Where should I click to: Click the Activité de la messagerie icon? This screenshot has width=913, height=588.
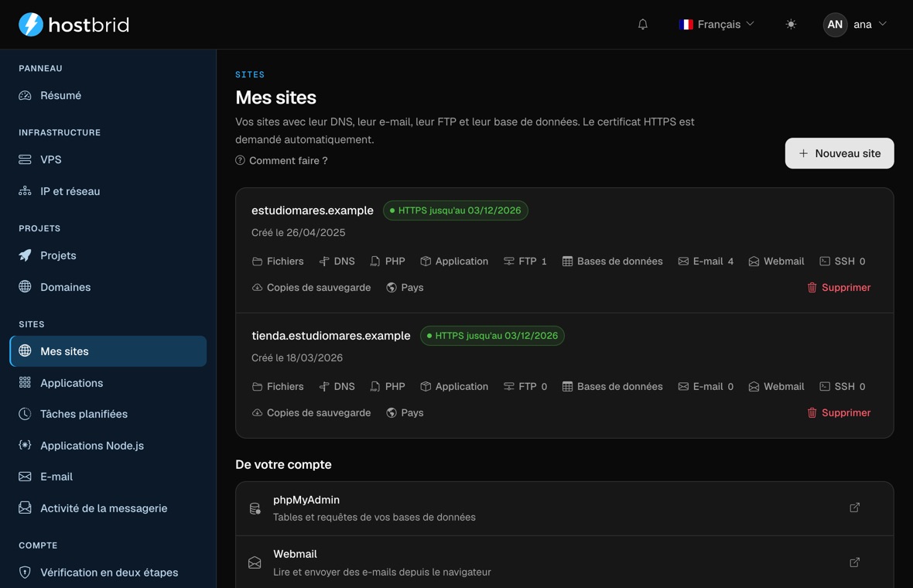point(25,508)
